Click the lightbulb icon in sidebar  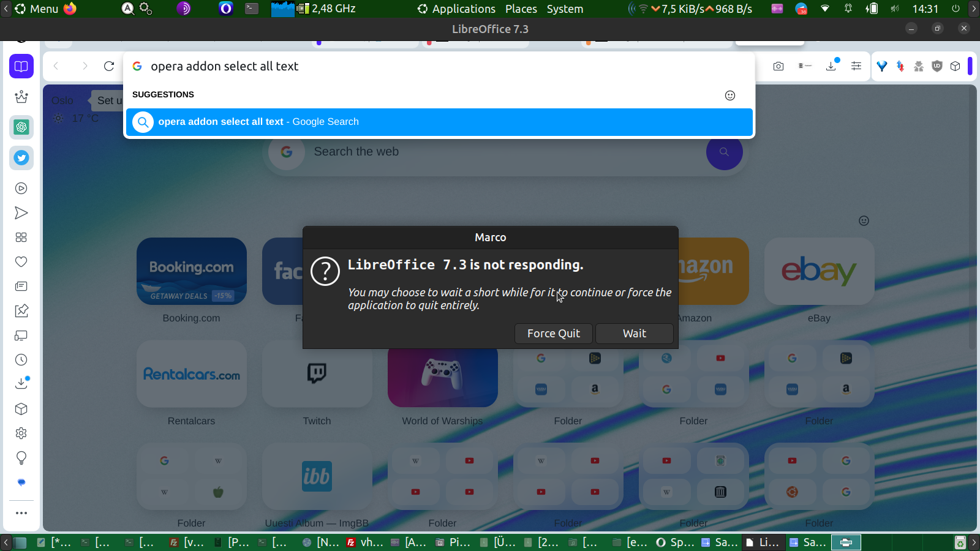[21, 458]
